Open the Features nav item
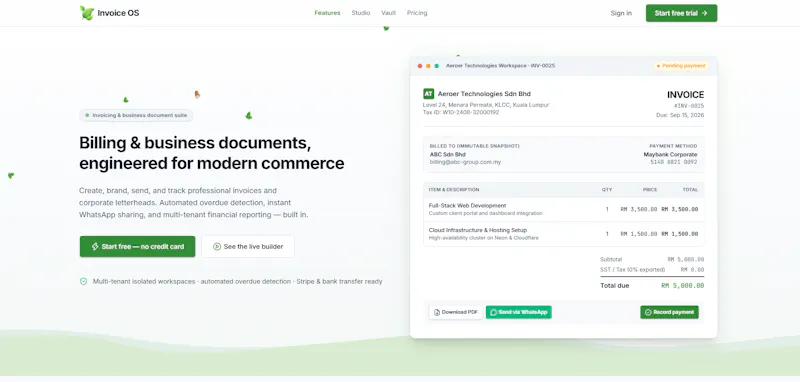800x382 pixels. click(327, 13)
